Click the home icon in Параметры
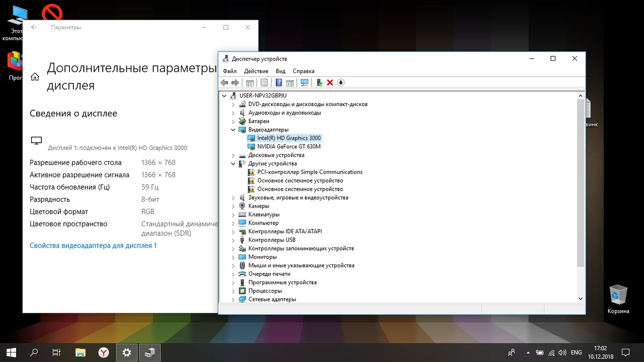644x362 pixels. point(35,76)
